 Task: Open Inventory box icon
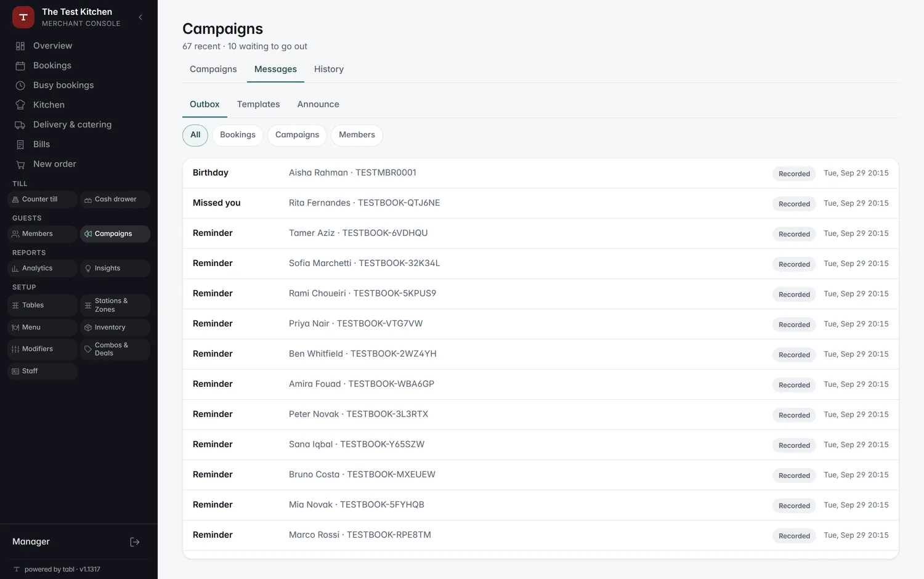[x=88, y=328]
